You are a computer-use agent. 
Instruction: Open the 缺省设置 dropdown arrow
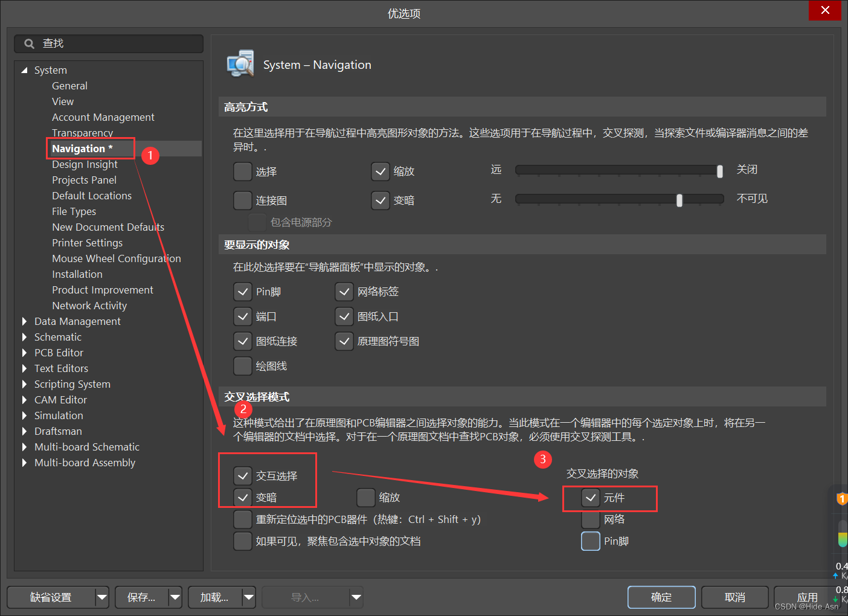coord(102,597)
